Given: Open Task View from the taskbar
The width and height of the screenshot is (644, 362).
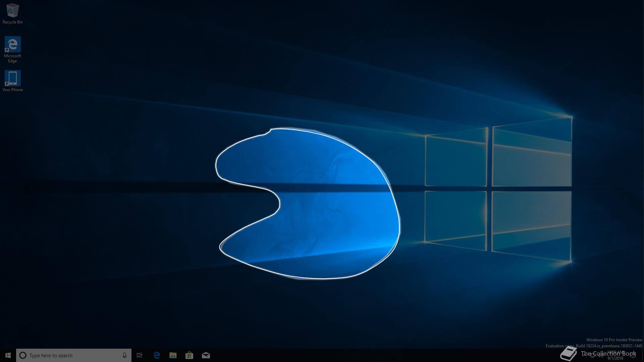Looking at the screenshot, I should (140, 355).
